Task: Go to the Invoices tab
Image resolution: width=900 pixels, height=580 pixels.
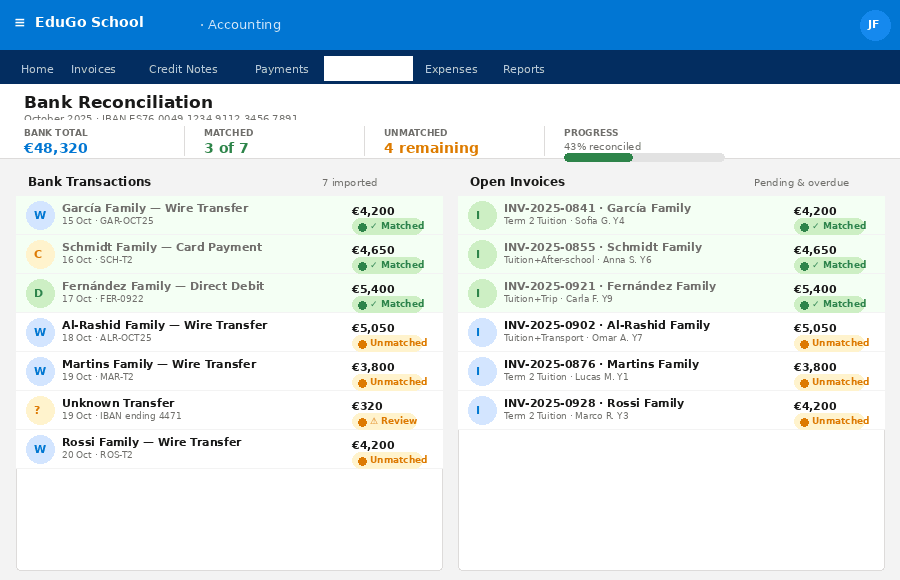Action: (93, 69)
